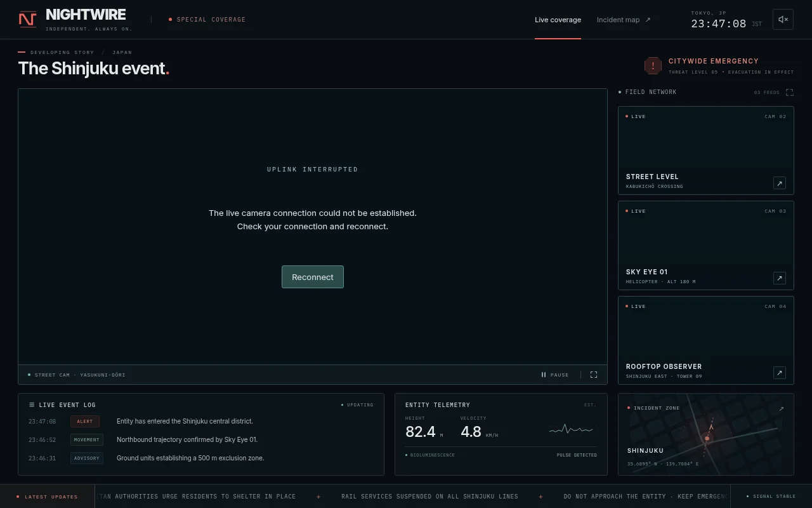Select the ADVISORY tag in event log
The image size is (812, 508).
pyautogui.click(x=87, y=458)
